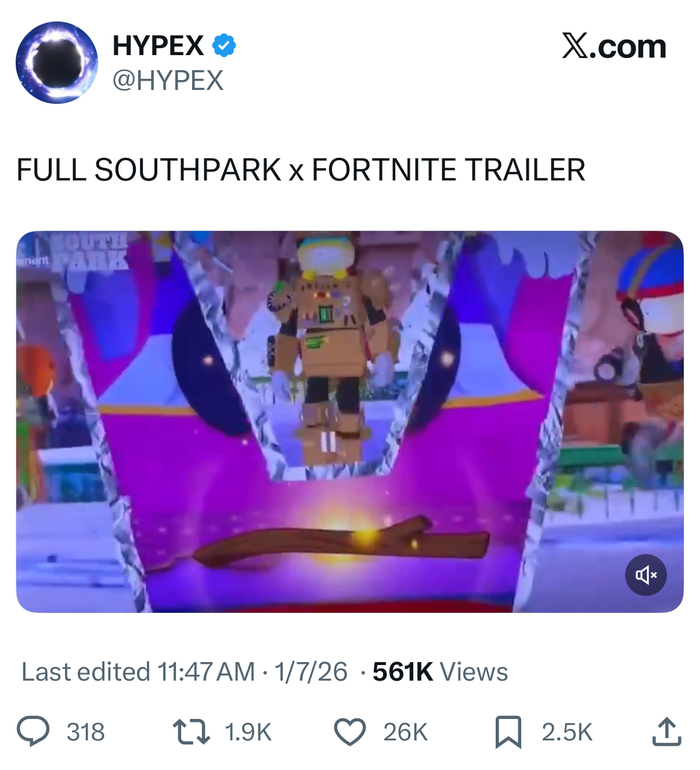Click the blue verified badge next to HYPEX
The height and width of the screenshot is (770, 700).
coord(223,45)
